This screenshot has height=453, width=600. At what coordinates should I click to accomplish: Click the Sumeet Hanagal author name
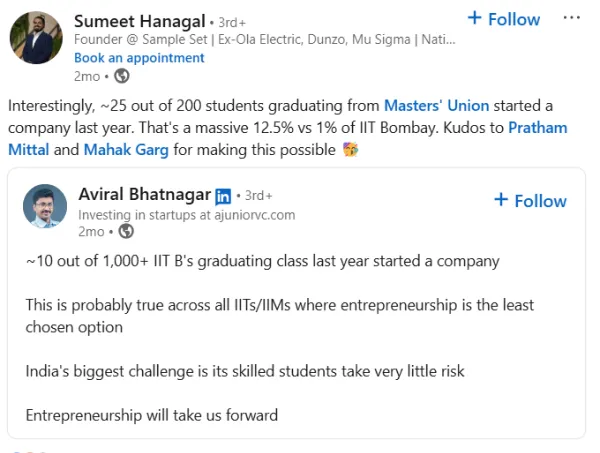point(140,21)
